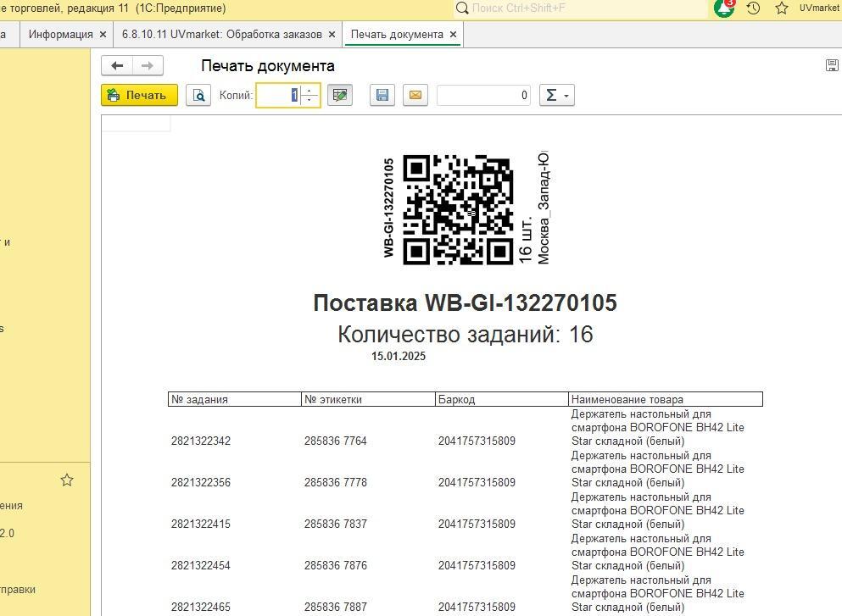Click the № этикетки column header

coord(368,399)
